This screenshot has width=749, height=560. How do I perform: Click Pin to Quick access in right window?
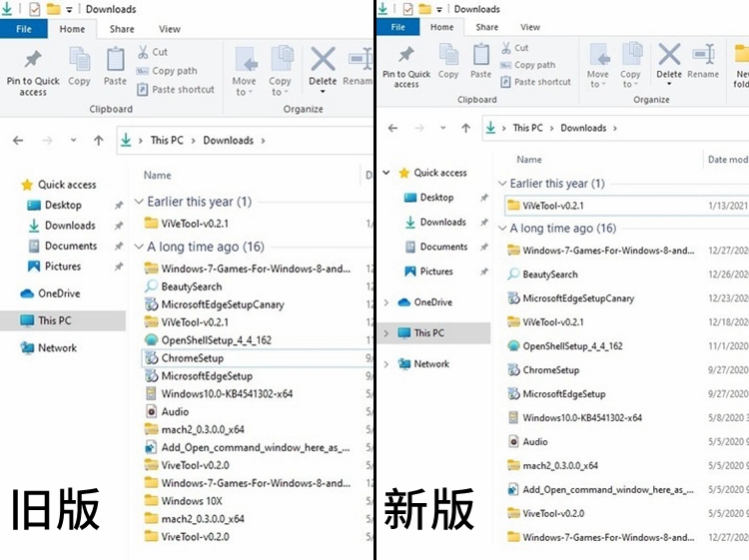coord(406,67)
